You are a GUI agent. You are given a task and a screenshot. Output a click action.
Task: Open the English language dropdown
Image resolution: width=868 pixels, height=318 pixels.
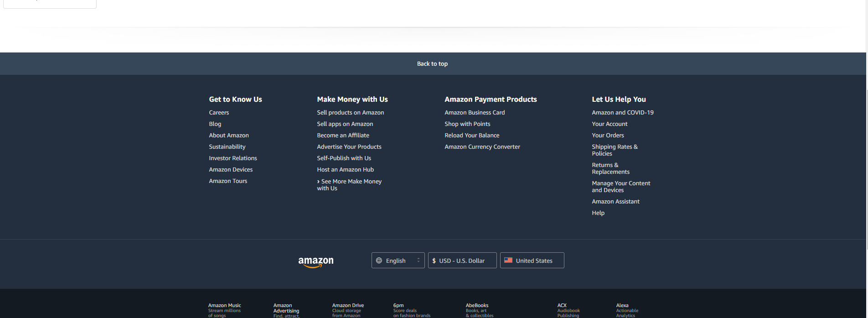398,261
